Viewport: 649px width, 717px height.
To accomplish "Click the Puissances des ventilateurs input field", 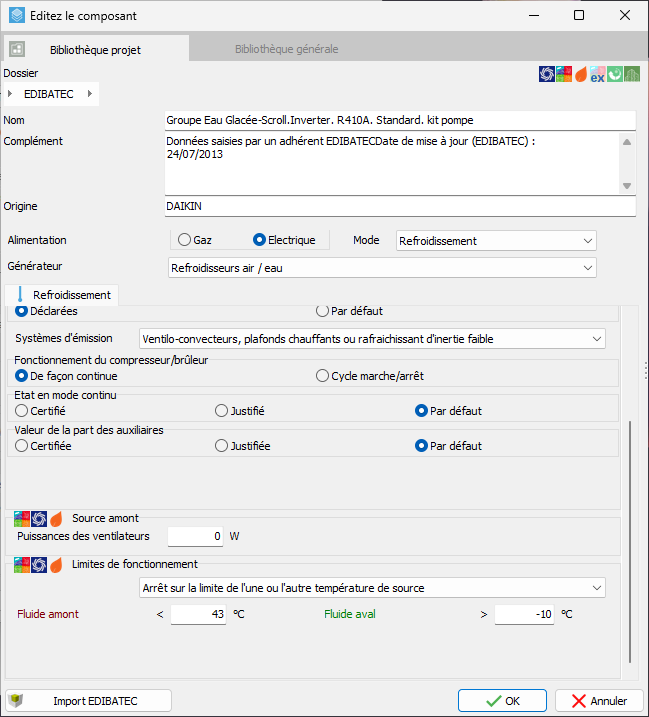I will tap(195, 536).
